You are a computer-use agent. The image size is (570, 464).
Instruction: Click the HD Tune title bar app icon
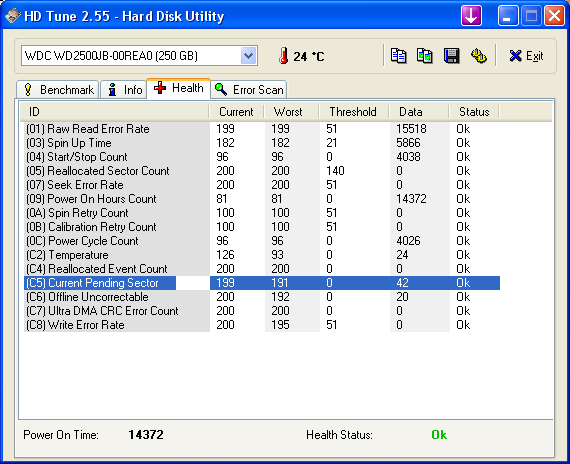point(12,16)
